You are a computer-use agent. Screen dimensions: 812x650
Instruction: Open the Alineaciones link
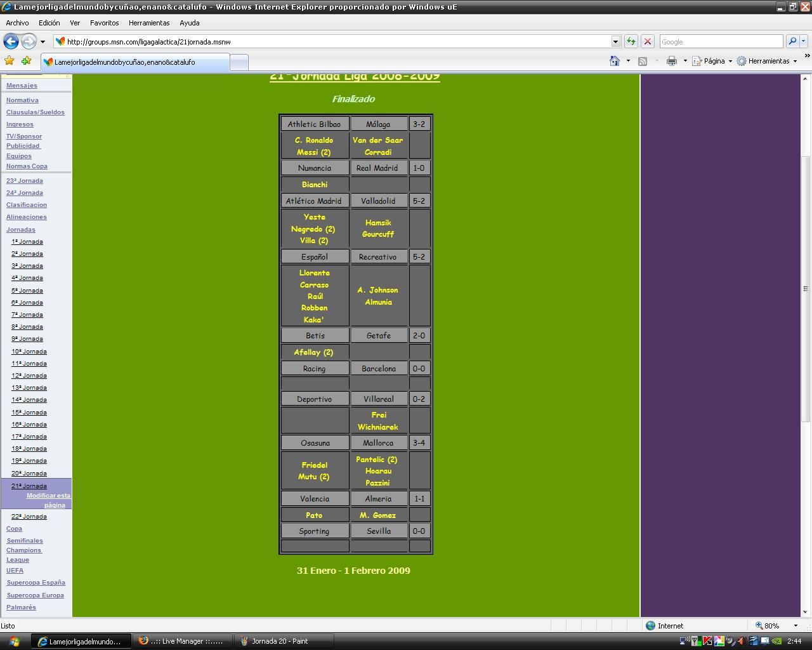(27, 217)
